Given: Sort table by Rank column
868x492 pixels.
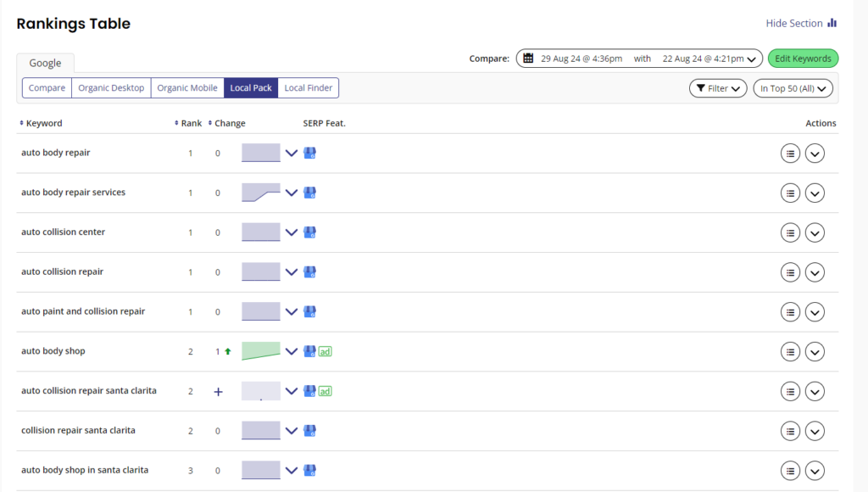Looking at the screenshot, I should [188, 123].
